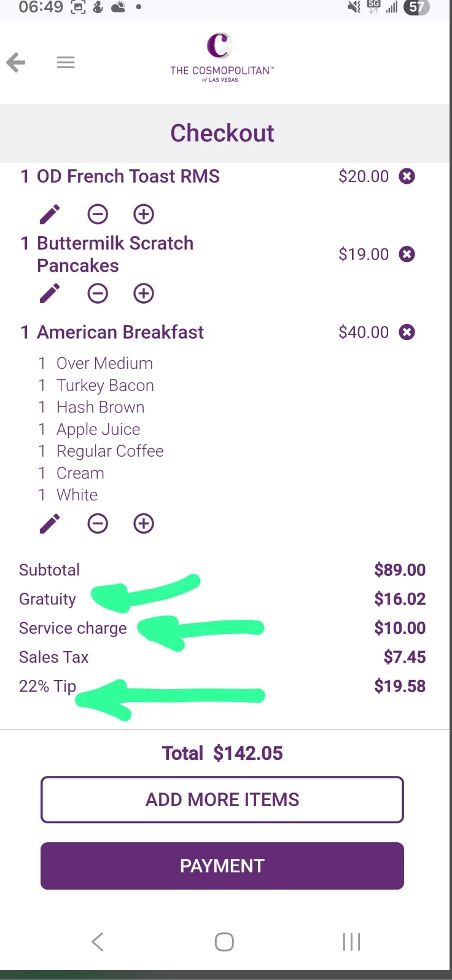452x980 pixels.
Task: Remove American Breakfast from order
Action: [x=407, y=332]
